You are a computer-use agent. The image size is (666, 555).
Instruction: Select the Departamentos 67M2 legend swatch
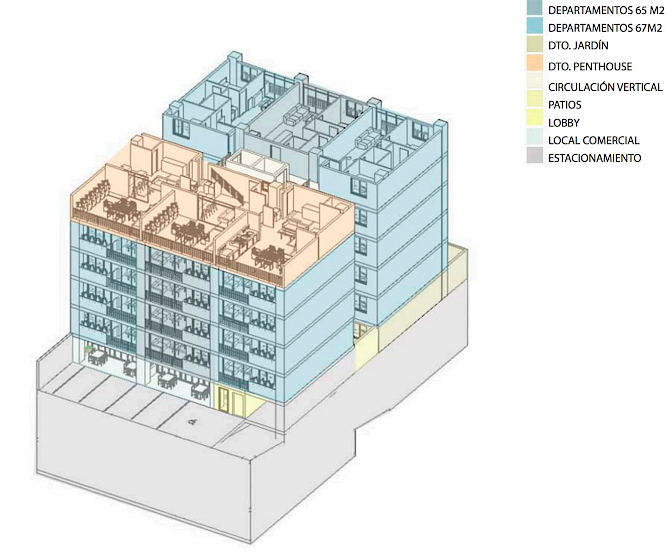click(x=537, y=27)
